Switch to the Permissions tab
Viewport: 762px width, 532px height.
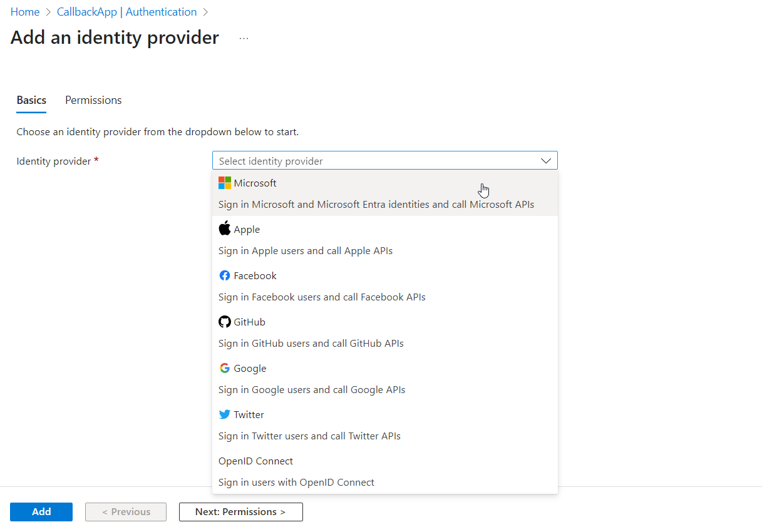[x=93, y=100]
